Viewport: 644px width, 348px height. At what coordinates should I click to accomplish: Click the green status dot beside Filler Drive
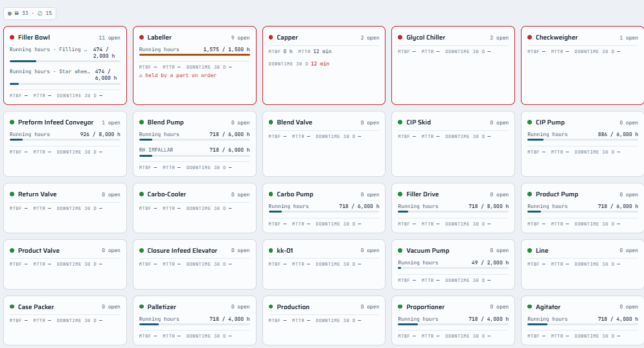point(400,194)
